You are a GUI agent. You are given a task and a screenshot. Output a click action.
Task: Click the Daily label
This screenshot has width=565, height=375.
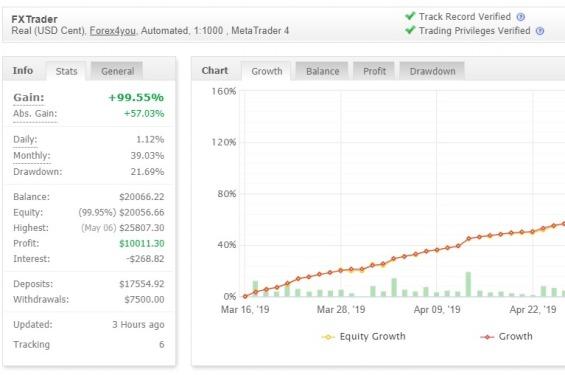[x=25, y=139]
